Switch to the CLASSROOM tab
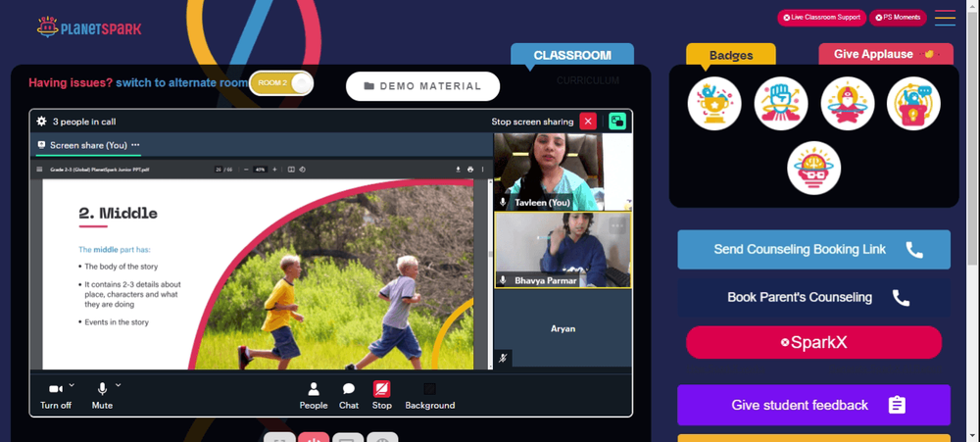Viewport: 980px width, 442px height. click(x=572, y=55)
